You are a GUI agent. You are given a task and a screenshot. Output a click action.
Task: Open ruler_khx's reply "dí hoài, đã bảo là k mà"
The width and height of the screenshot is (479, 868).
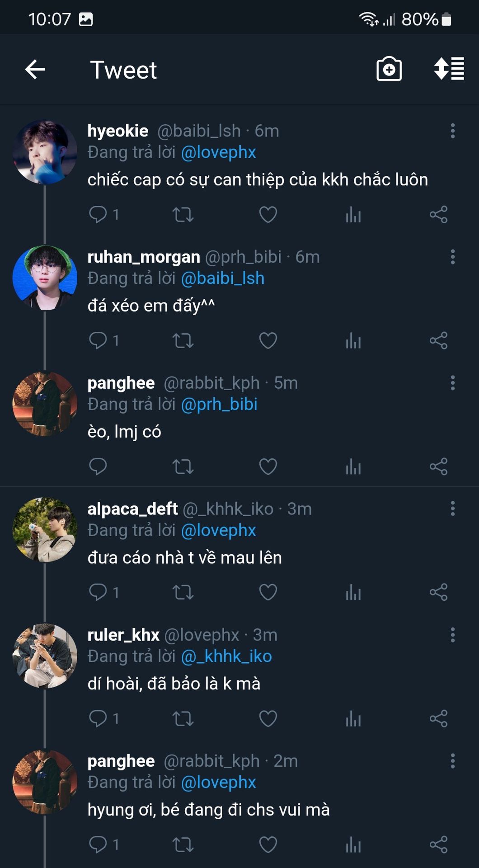[x=174, y=684]
